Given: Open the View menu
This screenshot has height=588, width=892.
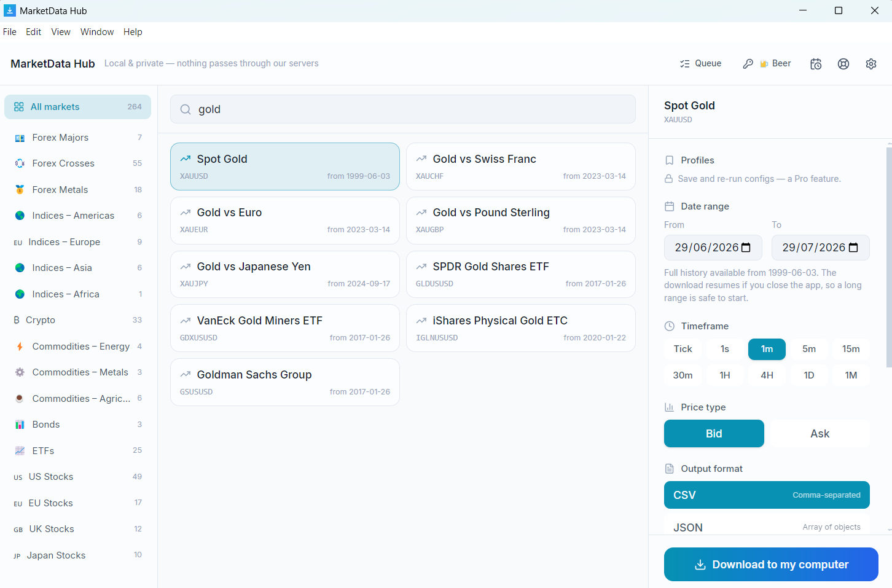Looking at the screenshot, I should (x=61, y=32).
